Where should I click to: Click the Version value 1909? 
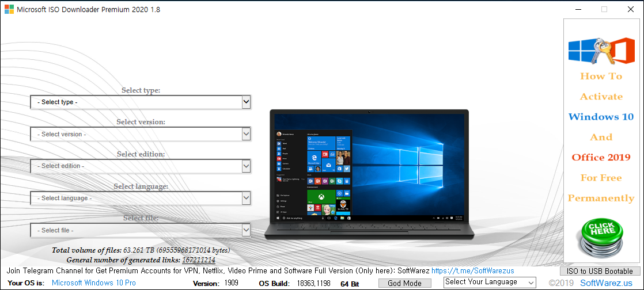[231, 283]
